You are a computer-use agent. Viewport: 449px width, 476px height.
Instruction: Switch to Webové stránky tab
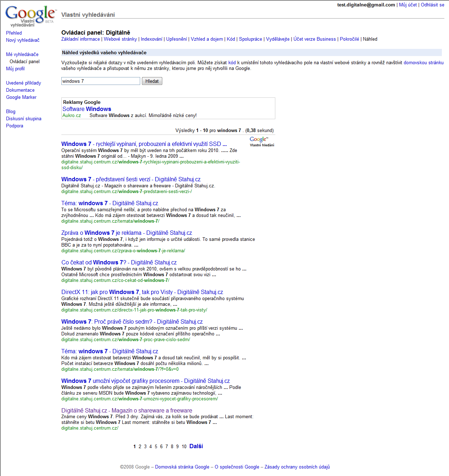[120, 39]
